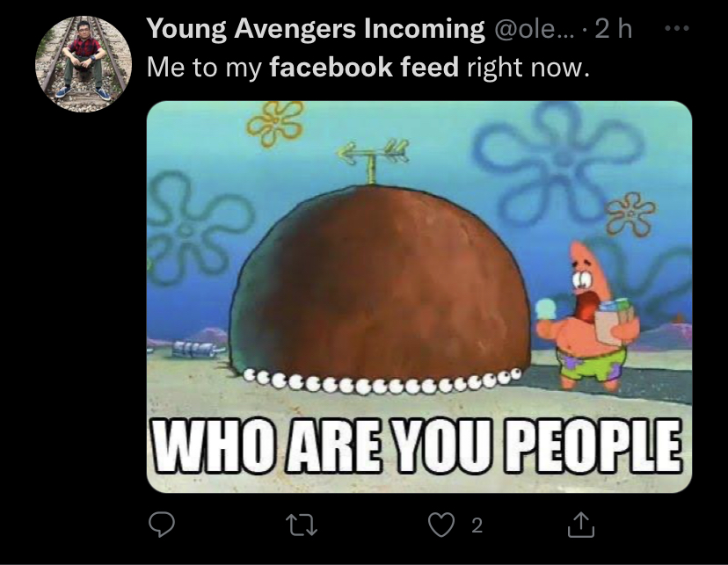Click the weather vane atop the rock
This screenshot has height=565, width=728.
point(372,158)
